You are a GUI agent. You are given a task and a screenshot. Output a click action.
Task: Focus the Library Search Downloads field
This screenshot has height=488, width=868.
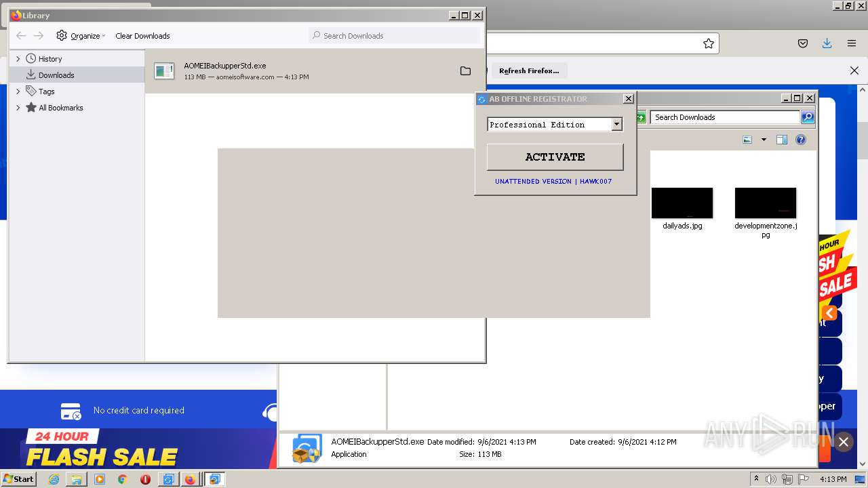(x=395, y=35)
